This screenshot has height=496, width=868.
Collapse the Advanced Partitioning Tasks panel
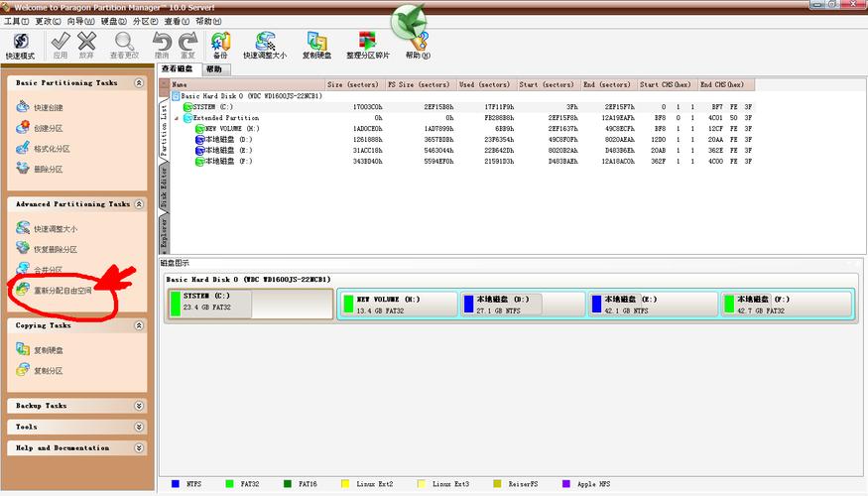pyautogui.click(x=139, y=203)
